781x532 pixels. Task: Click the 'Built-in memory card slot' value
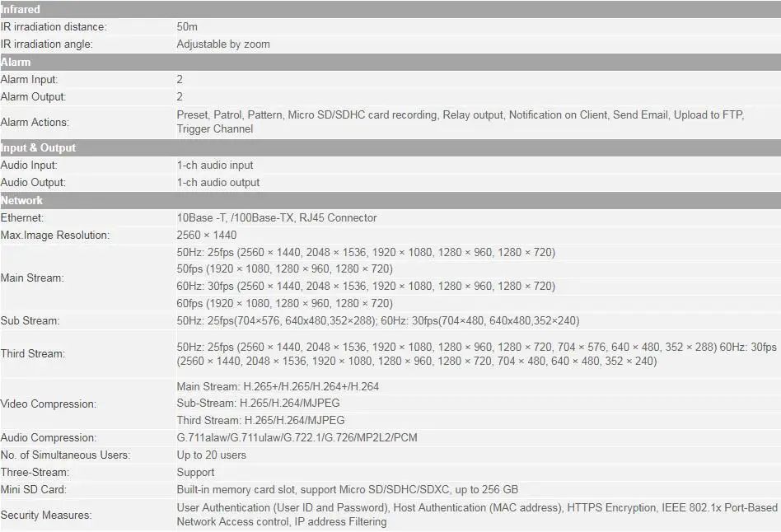(x=347, y=490)
